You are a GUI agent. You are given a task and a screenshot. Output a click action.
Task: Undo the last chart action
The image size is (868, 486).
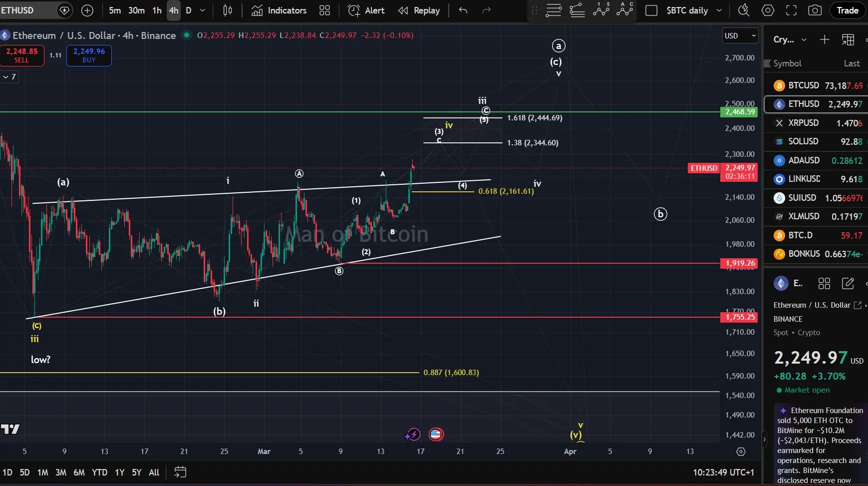tap(463, 10)
